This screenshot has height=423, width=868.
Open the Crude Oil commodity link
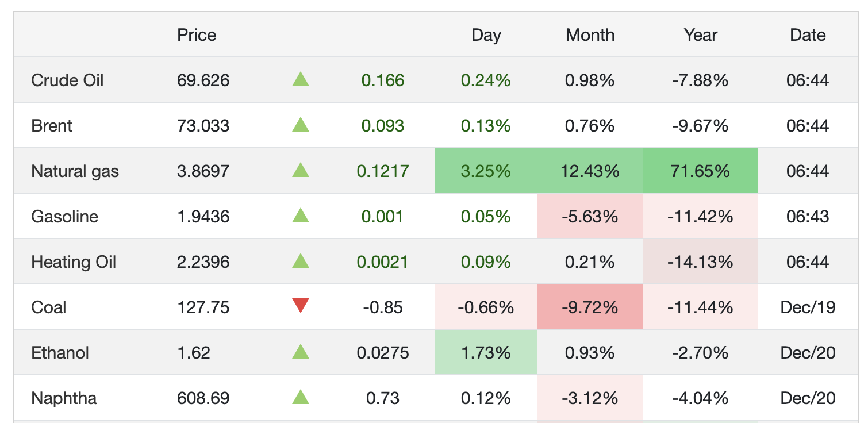(67, 80)
